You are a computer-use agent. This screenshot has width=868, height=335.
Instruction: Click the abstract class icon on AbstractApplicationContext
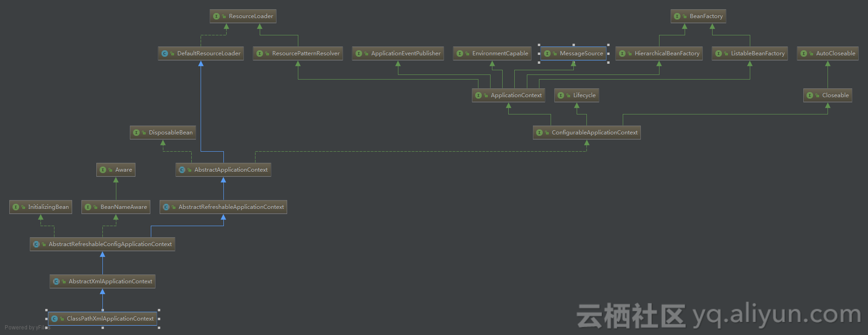click(x=182, y=170)
